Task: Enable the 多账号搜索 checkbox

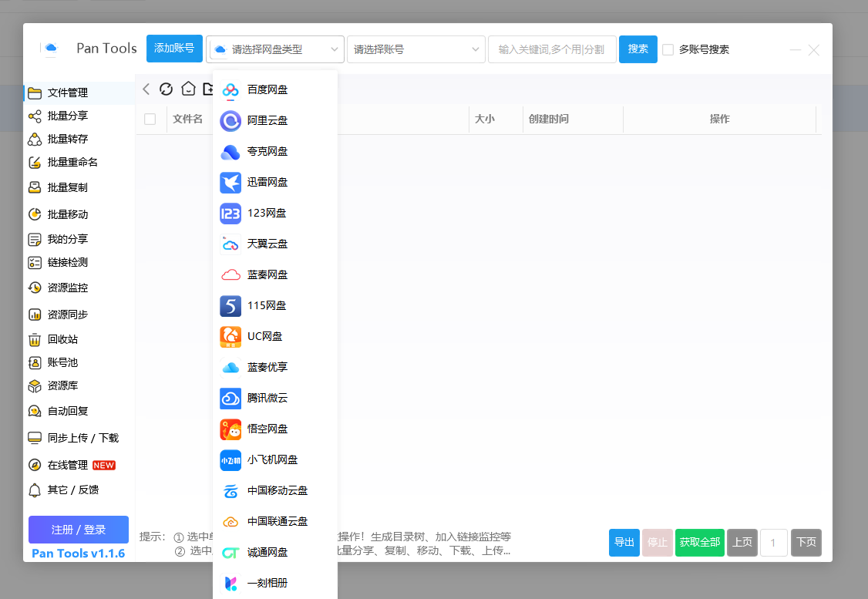Action: tap(668, 49)
